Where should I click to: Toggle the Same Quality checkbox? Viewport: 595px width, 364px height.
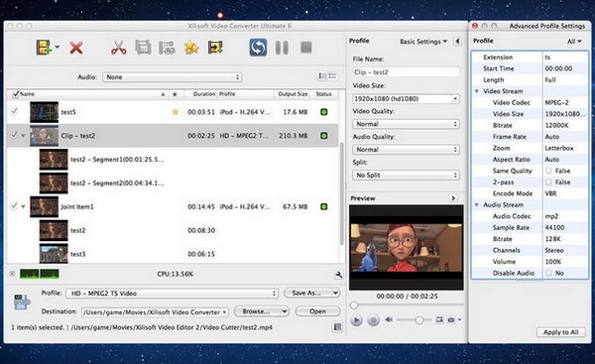click(548, 171)
